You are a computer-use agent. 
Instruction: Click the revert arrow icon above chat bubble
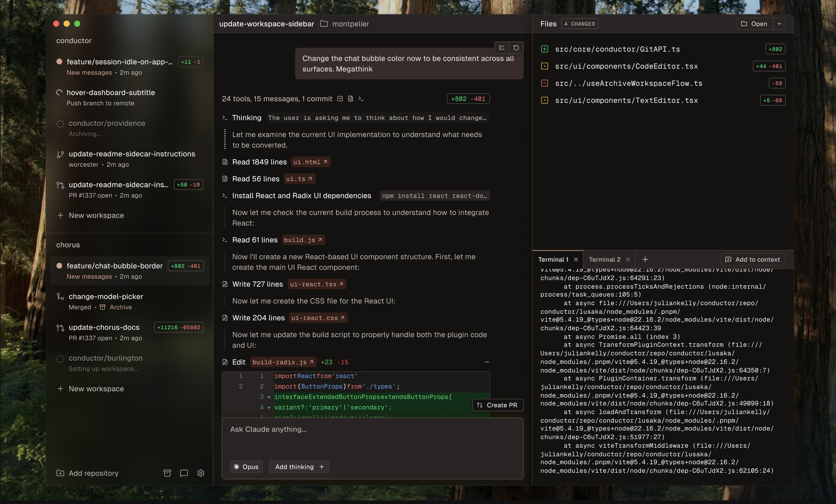point(516,48)
